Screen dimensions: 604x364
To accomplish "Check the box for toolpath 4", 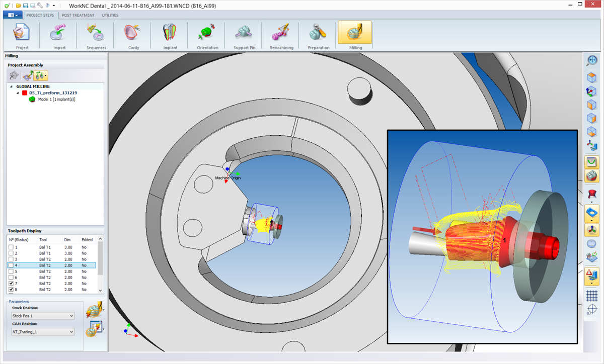I will (x=11, y=265).
